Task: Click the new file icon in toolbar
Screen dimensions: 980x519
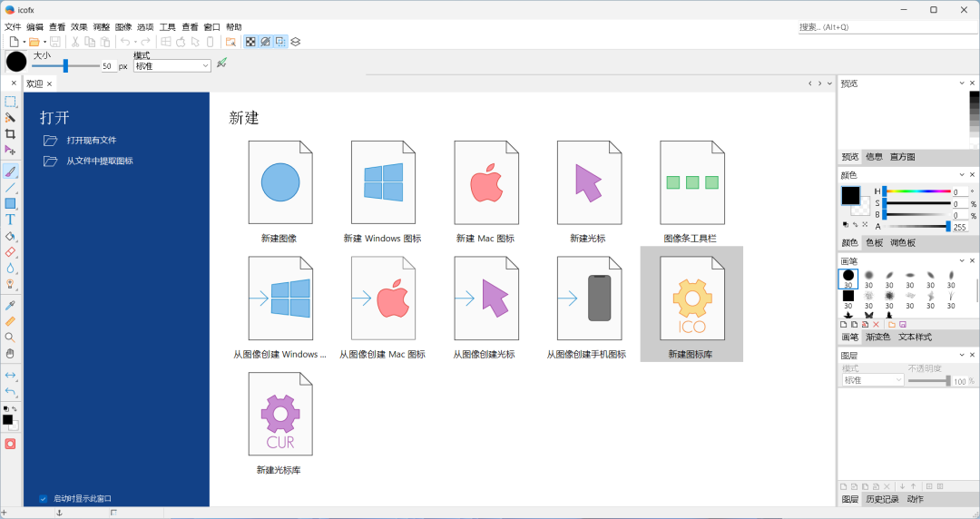Action: 14,42
